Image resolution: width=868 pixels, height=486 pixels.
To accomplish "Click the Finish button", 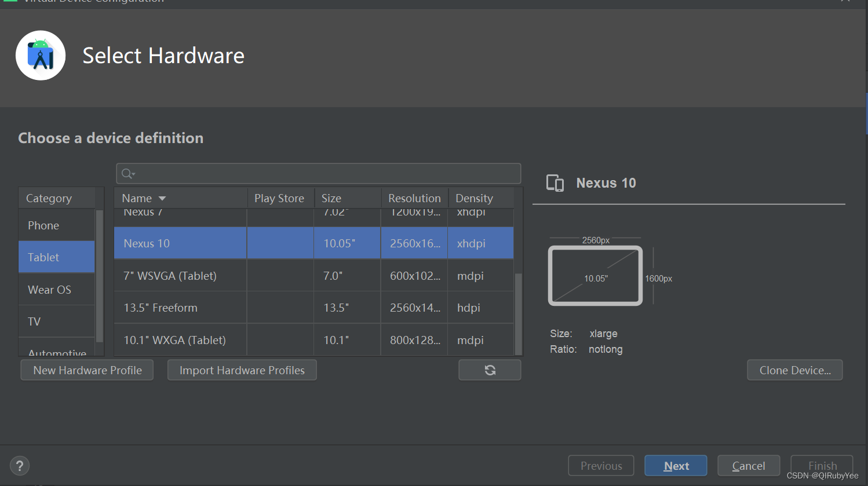I will (822, 466).
